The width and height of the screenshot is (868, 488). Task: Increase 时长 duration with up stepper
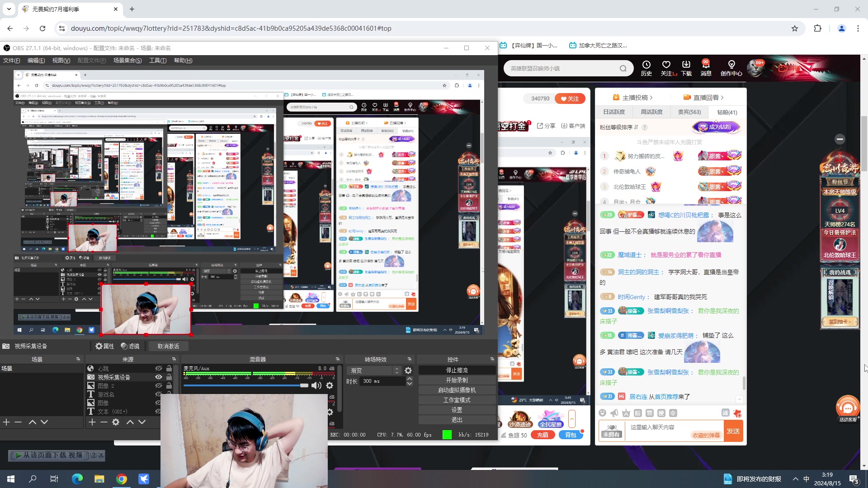pyautogui.click(x=410, y=379)
